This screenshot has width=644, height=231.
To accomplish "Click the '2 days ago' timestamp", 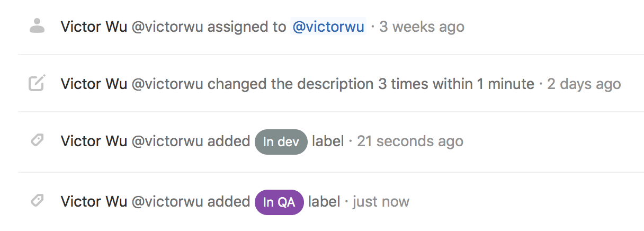I will [584, 84].
